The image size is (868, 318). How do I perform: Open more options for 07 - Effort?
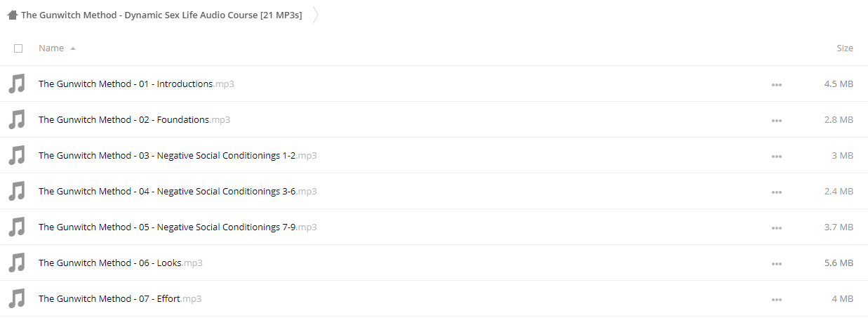tap(776, 299)
